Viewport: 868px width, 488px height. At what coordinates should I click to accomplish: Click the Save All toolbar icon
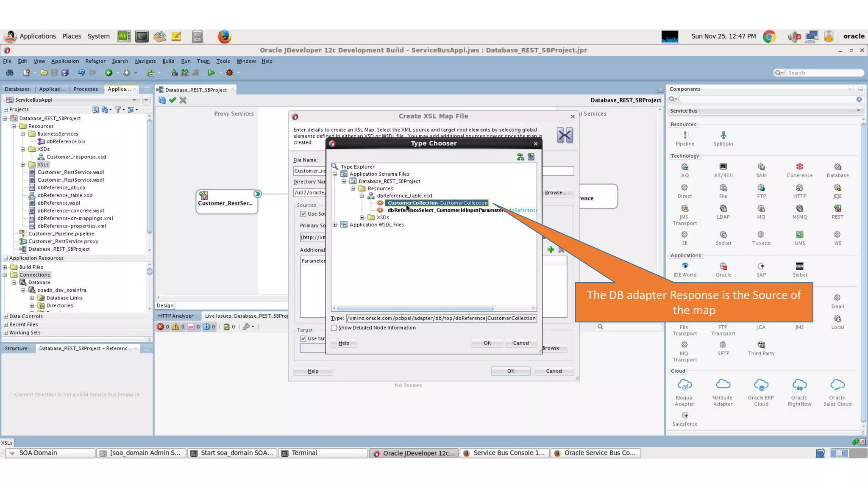(65, 73)
